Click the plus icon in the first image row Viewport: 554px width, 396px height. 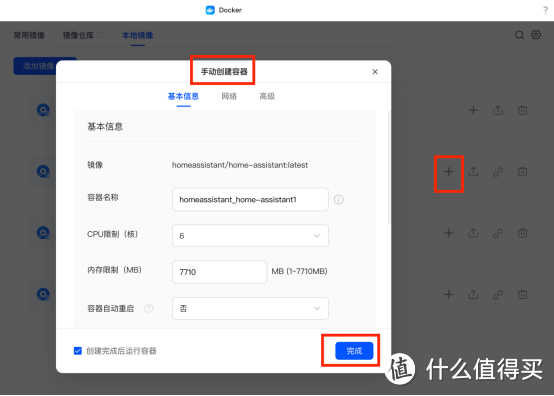tap(473, 110)
